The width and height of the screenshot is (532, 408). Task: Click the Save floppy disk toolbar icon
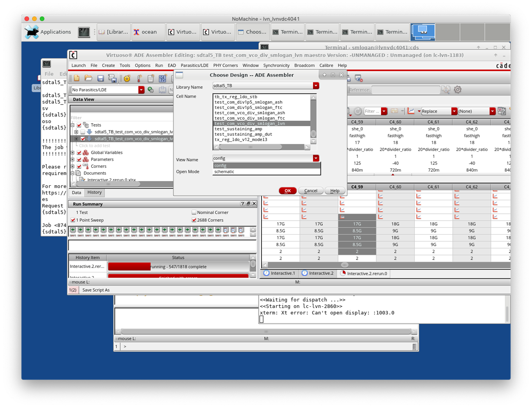coord(100,79)
